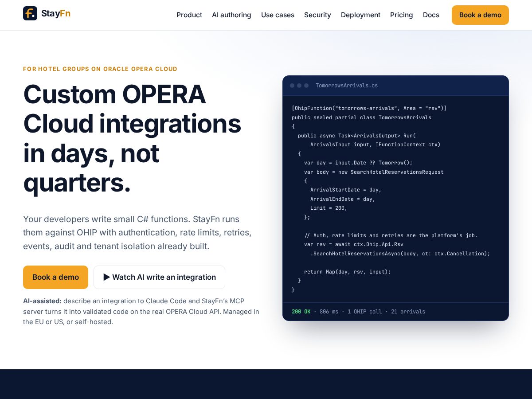Click the '1 OHIP call' status entry
The image size is (532, 399).
coord(364,312)
